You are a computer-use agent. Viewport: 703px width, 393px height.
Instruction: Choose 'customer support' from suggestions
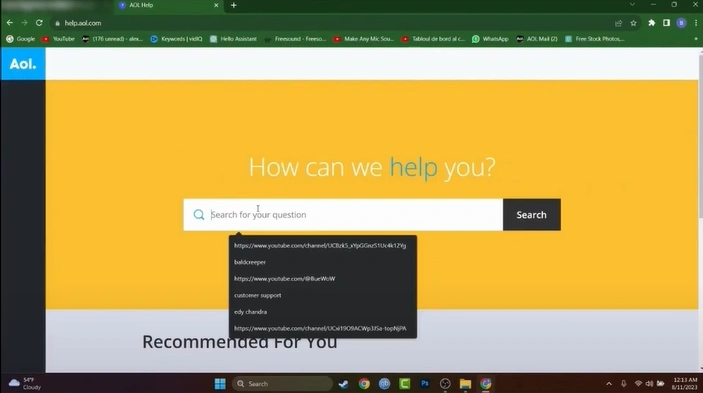click(x=257, y=295)
